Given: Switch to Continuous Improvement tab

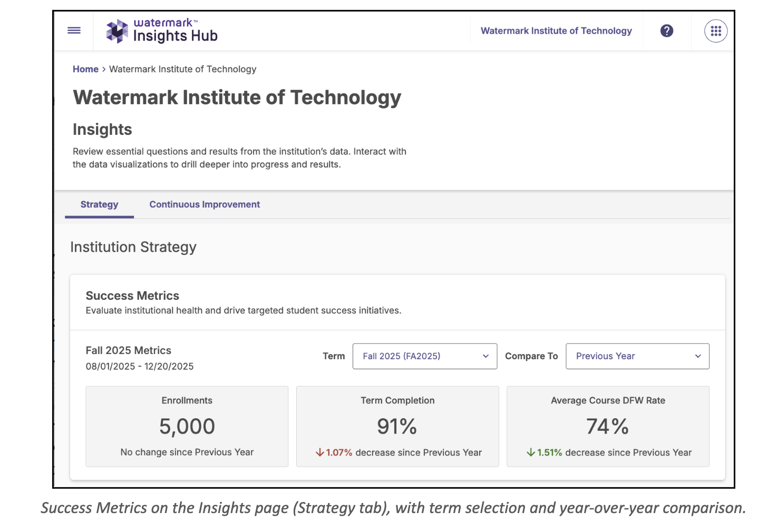Looking at the screenshot, I should tap(205, 204).
